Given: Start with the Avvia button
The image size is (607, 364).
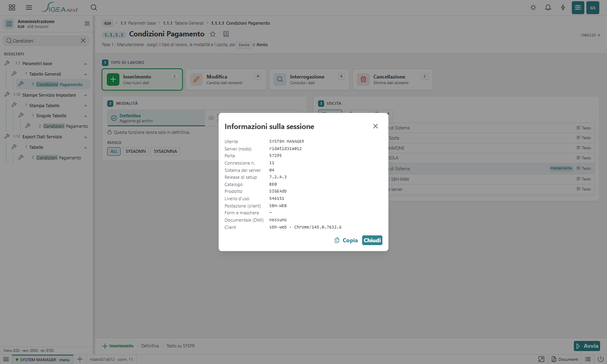Looking at the screenshot, I should (587, 346).
